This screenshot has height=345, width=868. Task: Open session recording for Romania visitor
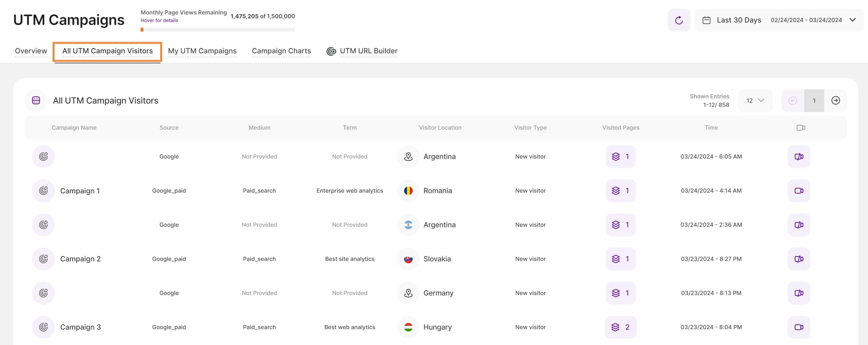[x=798, y=191]
